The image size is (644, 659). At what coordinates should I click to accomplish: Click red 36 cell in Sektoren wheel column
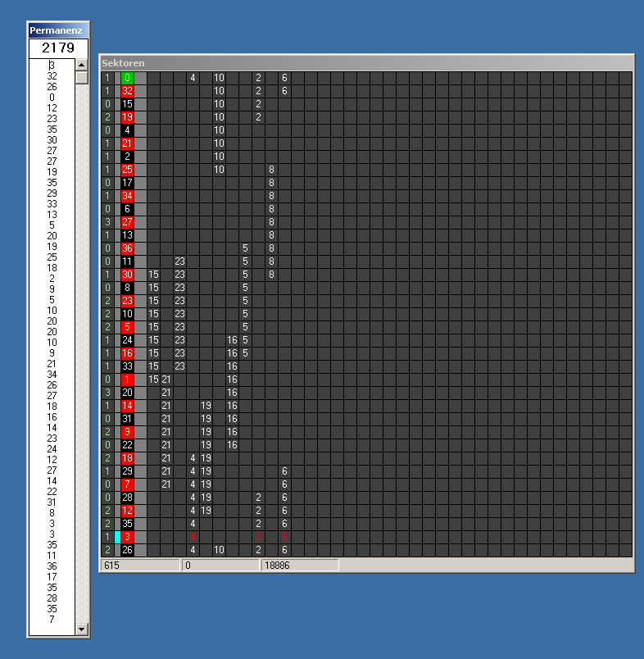(127, 248)
